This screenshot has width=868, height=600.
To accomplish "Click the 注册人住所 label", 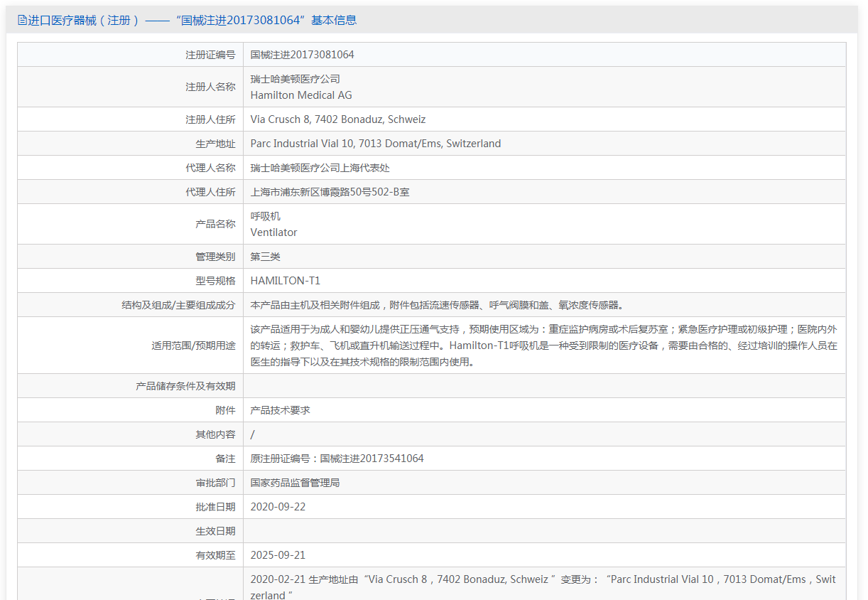I will tap(210, 119).
